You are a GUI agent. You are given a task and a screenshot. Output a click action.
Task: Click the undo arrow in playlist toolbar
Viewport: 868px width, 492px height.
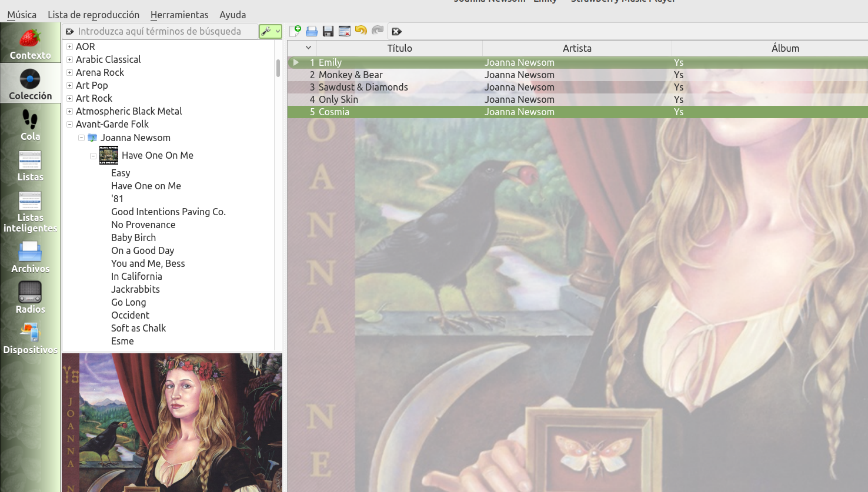[x=361, y=31]
